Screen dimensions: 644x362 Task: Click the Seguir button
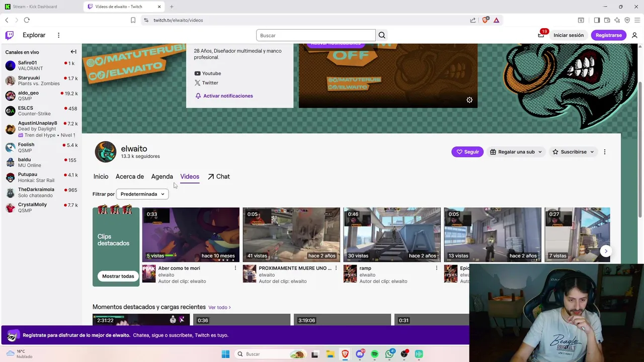467,152
